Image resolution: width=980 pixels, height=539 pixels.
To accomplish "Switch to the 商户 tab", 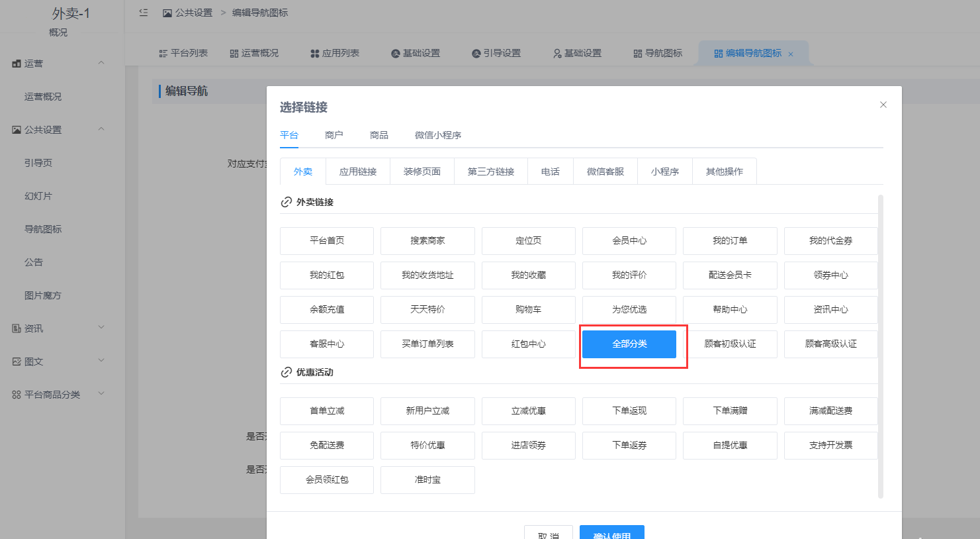I will click(334, 135).
